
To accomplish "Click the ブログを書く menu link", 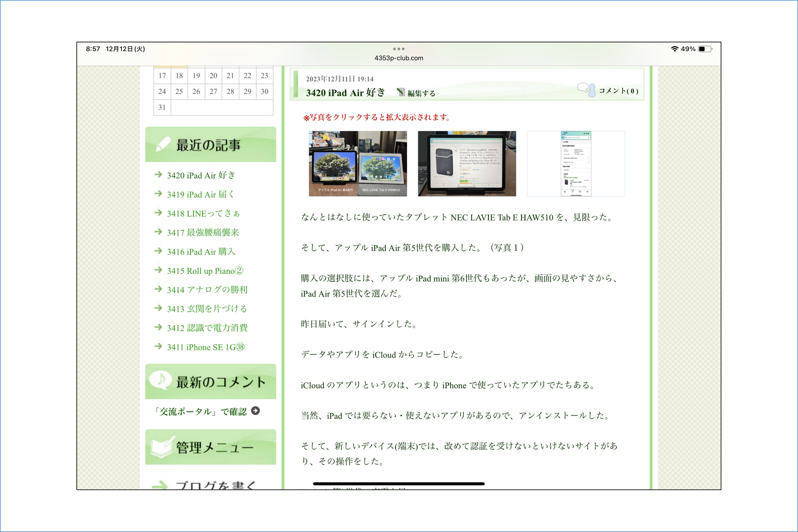I will pyautogui.click(x=216, y=485).
